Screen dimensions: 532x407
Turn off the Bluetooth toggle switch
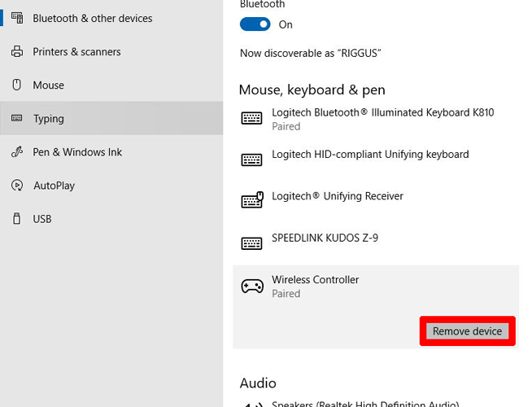[x=255, y=24]
